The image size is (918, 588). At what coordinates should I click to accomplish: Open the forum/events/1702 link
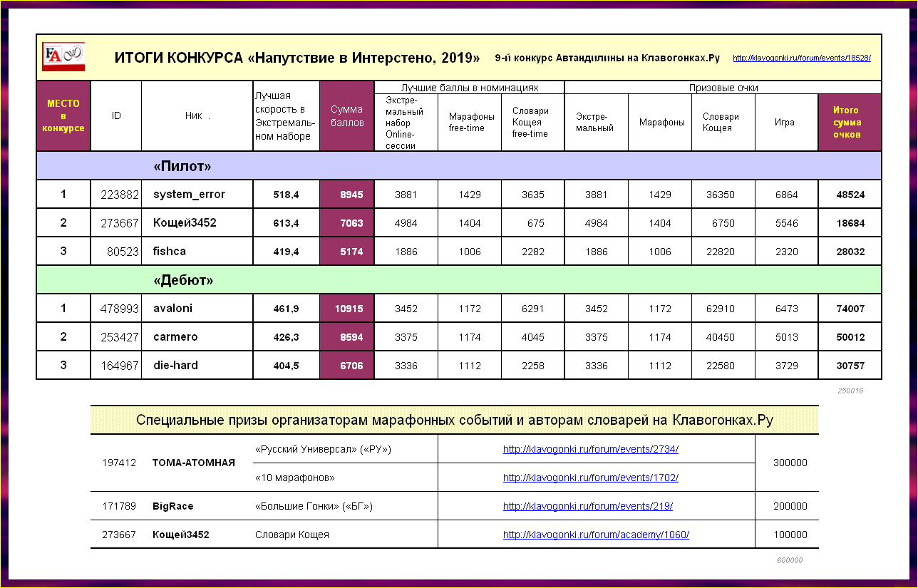point(591,478)
